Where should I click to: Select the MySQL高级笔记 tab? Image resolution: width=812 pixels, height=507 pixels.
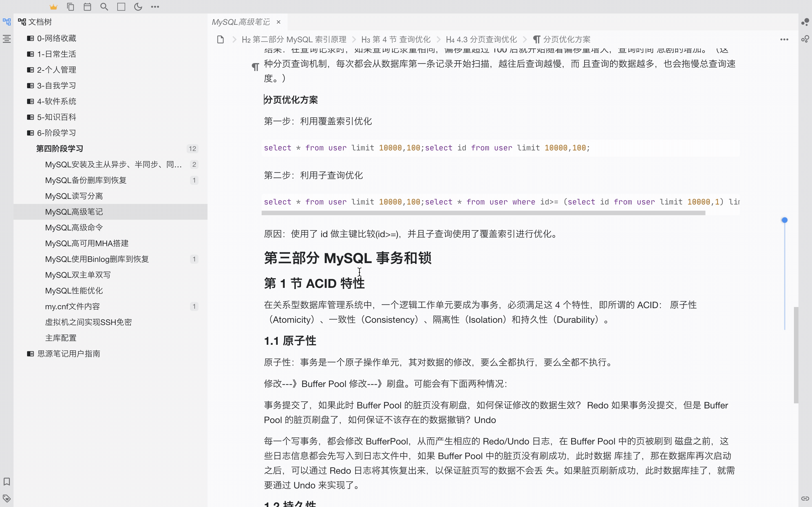241,22
